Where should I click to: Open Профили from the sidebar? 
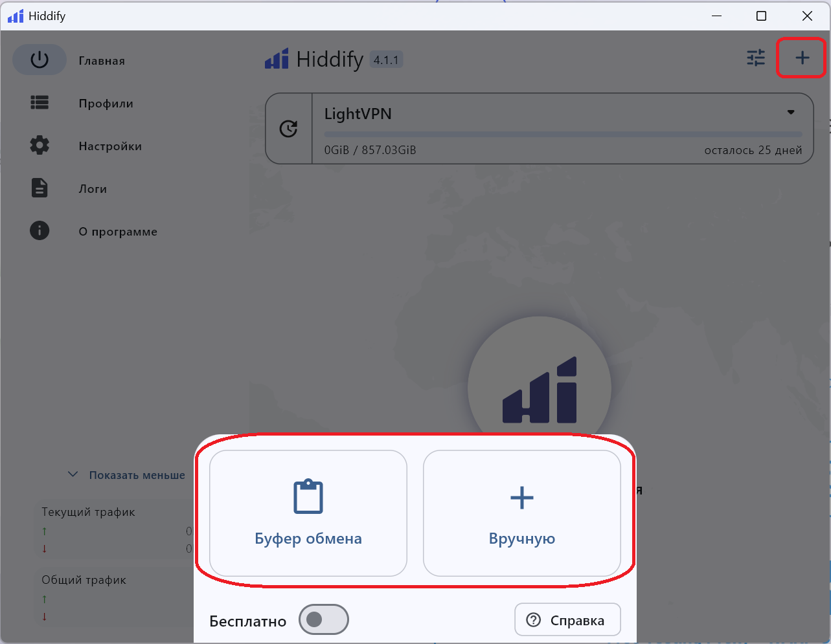106,104
